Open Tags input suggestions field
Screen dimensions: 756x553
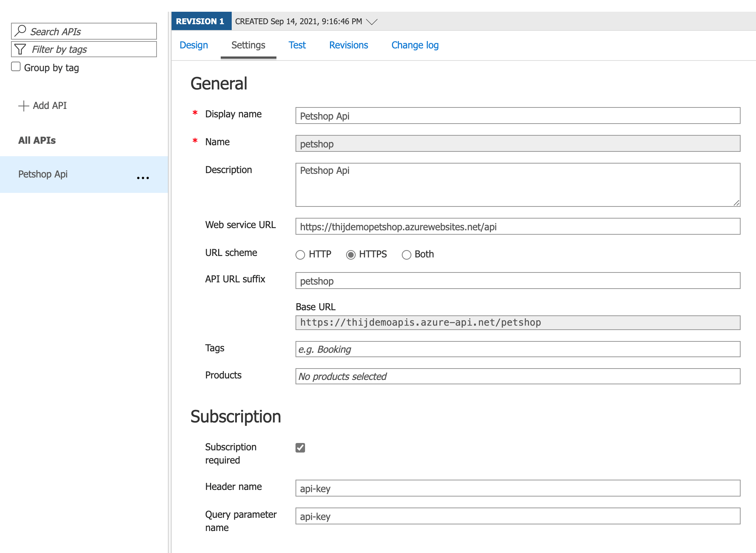click(x=518, y=349)
